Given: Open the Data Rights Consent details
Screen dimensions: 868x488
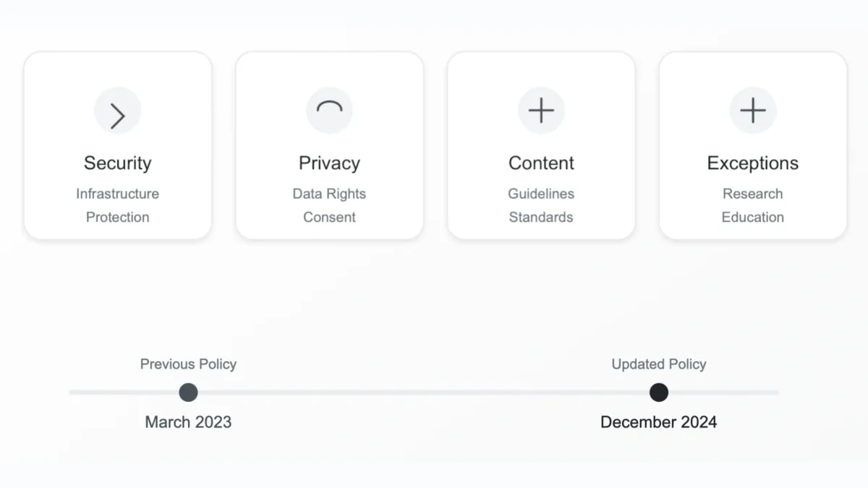Looking at the screenshot, I should tap(329, 205).
